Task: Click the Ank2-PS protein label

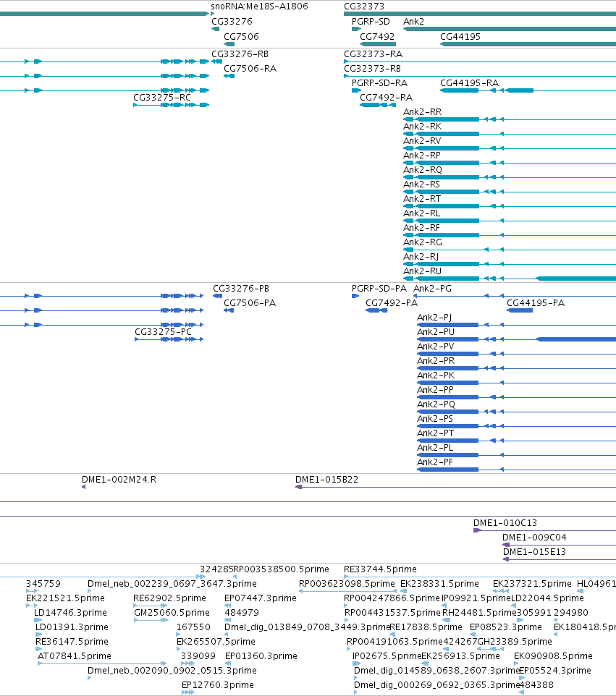Action: 435,419
